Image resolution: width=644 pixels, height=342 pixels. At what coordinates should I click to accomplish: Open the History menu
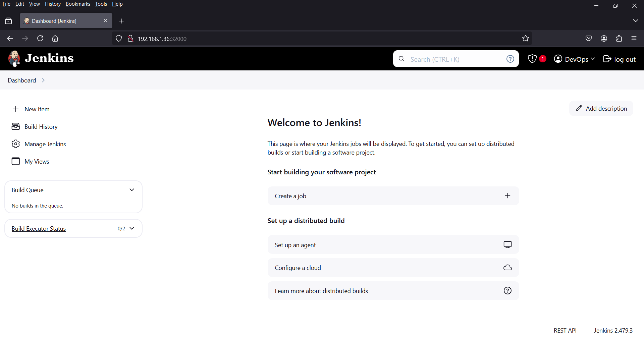pyautogui.click(x=53, y=4)
